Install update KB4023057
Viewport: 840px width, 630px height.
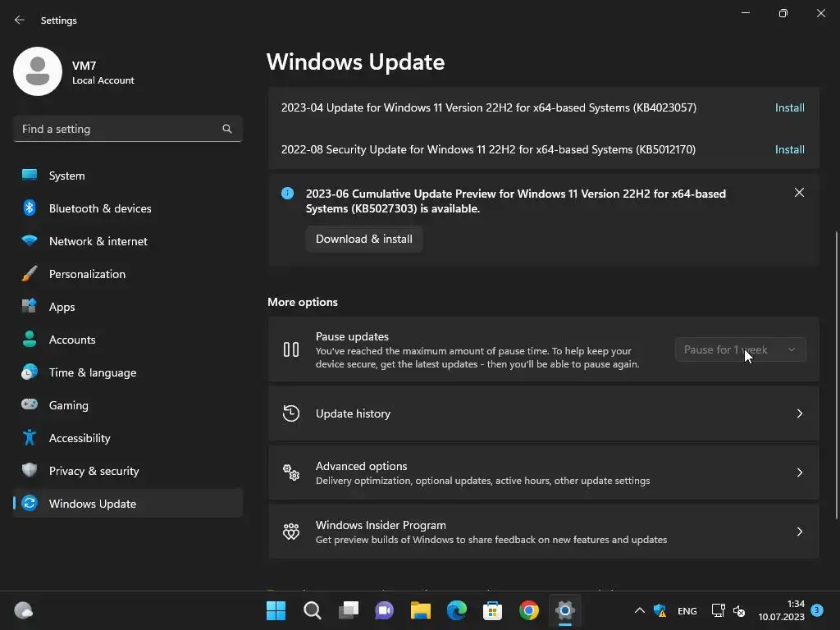pos(790,107)
